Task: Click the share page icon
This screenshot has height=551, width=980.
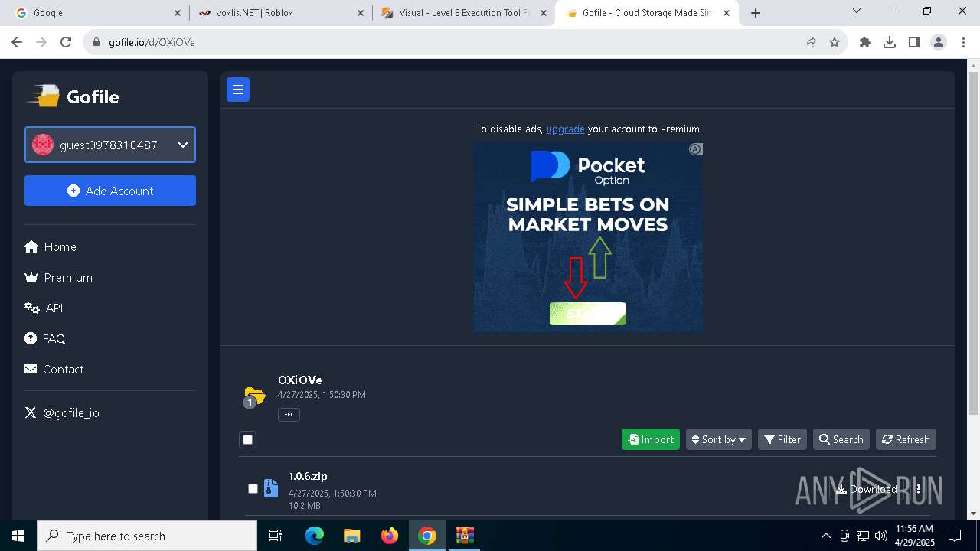Action: 810,42
